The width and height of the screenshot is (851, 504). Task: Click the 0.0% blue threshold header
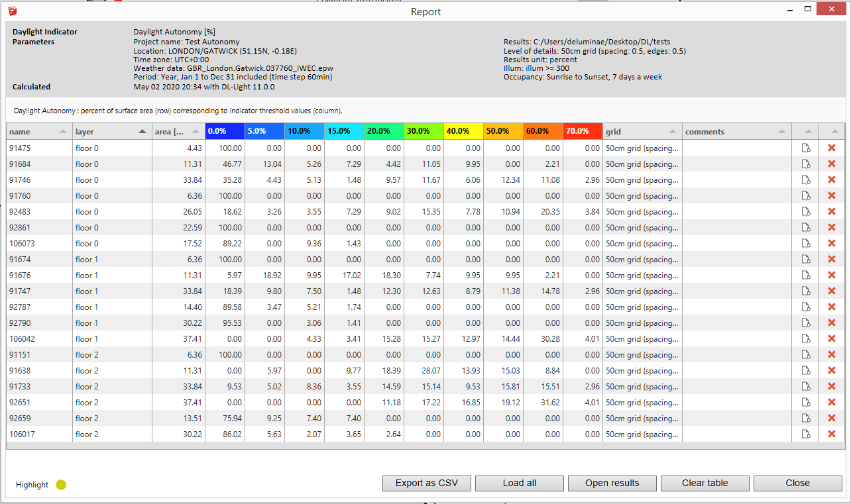(x=225, y=131)
